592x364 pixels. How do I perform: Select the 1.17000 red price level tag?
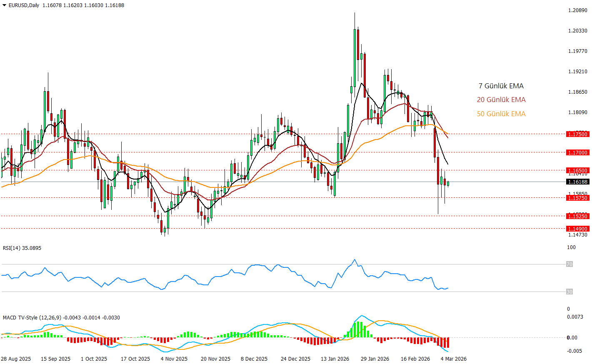click(577, 152)
